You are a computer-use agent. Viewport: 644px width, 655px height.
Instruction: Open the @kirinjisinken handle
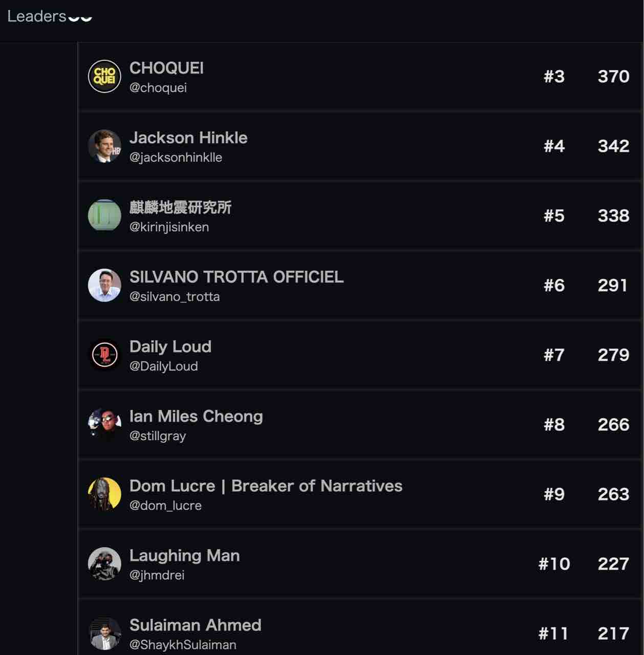[x=169, y=227]
